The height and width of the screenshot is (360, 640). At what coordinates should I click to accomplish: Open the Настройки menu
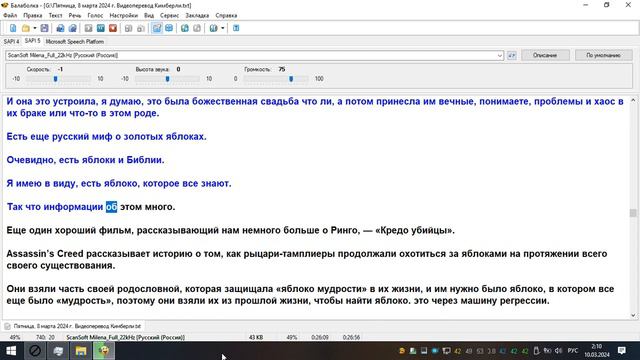click(x=124, y=16)
